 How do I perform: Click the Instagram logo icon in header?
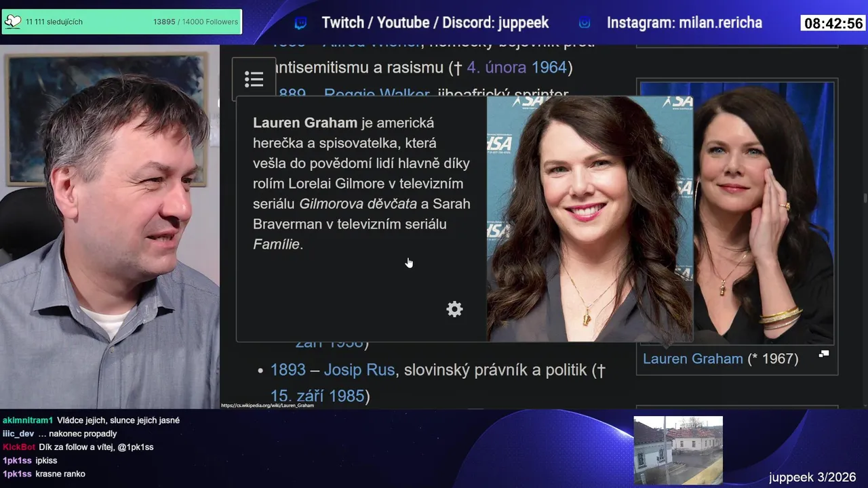(x=585, y=23)
